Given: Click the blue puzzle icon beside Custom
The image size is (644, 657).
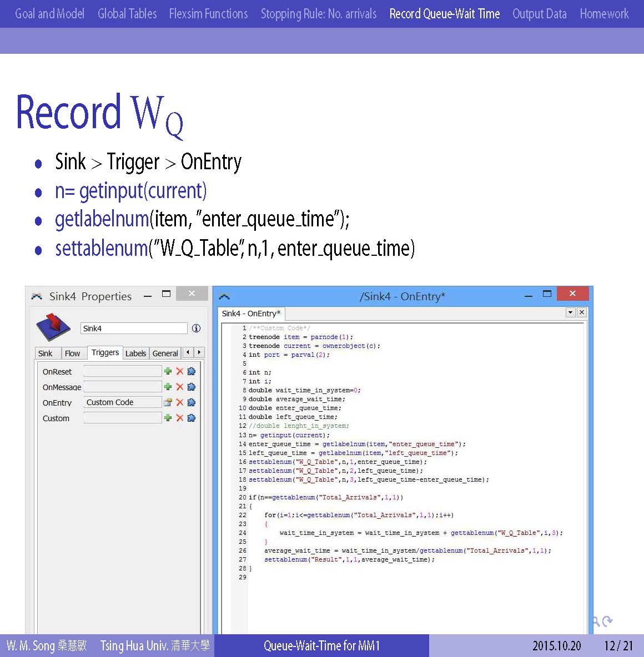Looking at the screenshot, I should [x=192, y=418].
